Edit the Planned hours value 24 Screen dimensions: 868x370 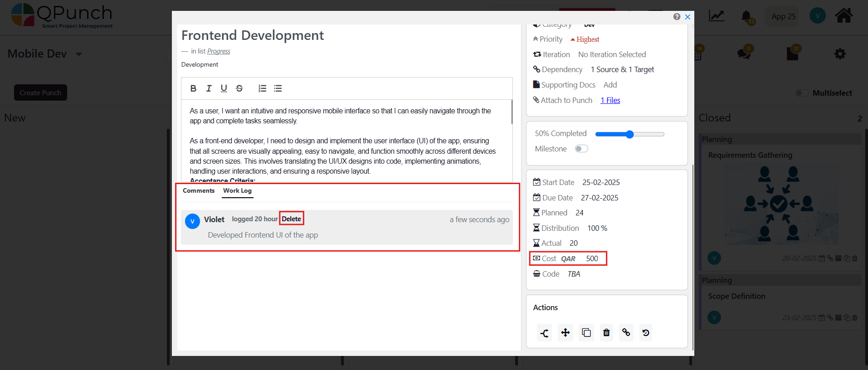tap(580, 213)
